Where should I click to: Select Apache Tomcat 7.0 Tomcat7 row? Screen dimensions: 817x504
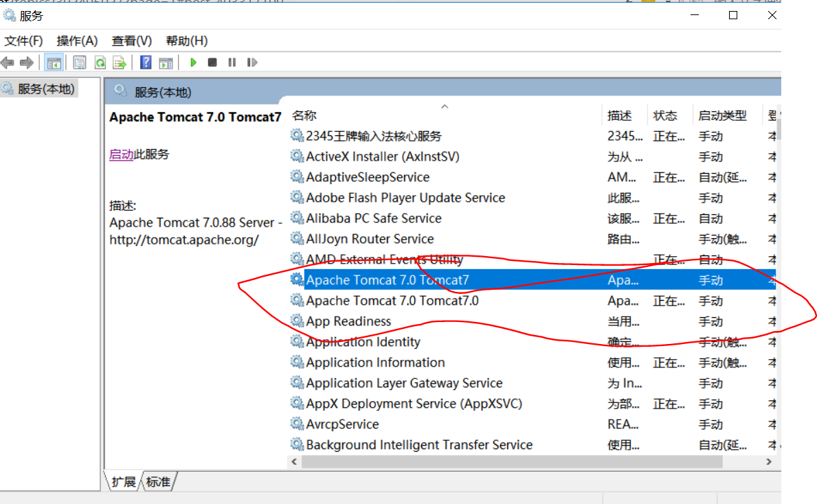[532, 280]
